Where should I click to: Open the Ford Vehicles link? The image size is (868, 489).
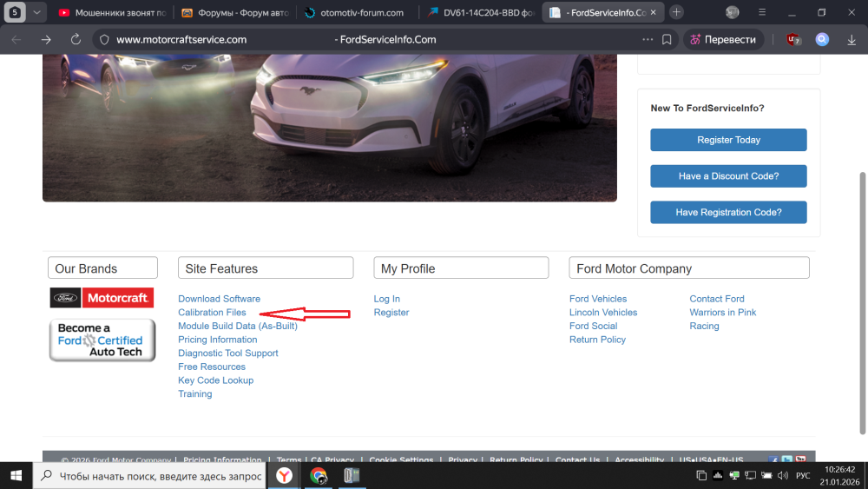(598, 299)
